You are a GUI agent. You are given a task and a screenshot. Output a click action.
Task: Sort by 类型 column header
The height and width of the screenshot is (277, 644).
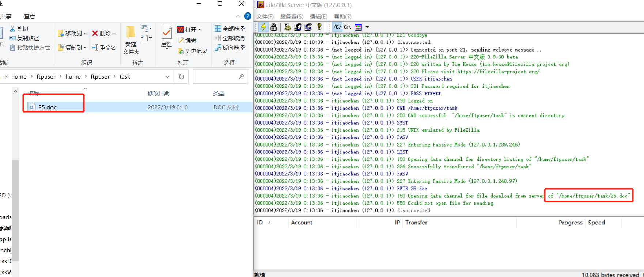coord(219,93)
